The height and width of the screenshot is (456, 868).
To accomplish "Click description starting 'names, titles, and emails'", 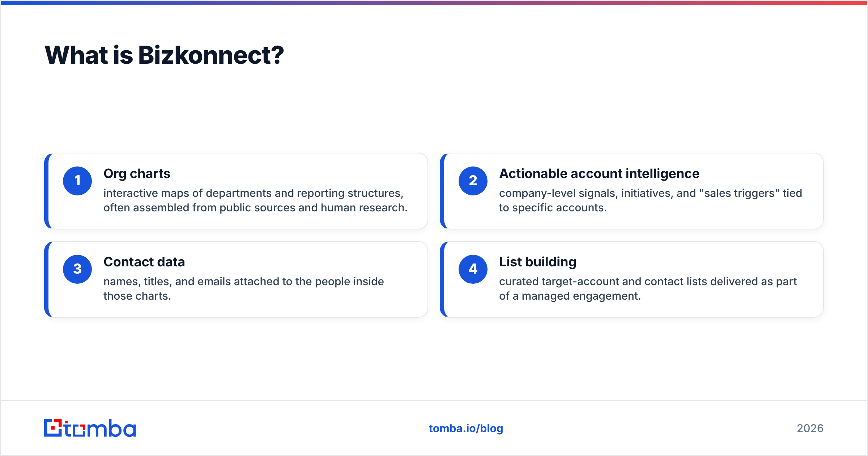I will pos(244,289).
